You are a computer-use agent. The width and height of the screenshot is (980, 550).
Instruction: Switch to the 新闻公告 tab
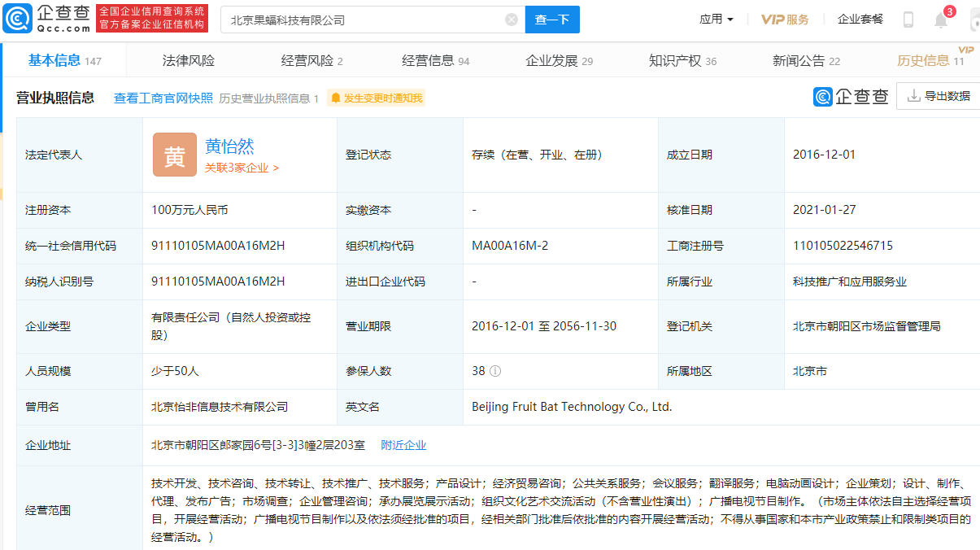(807, 60)
